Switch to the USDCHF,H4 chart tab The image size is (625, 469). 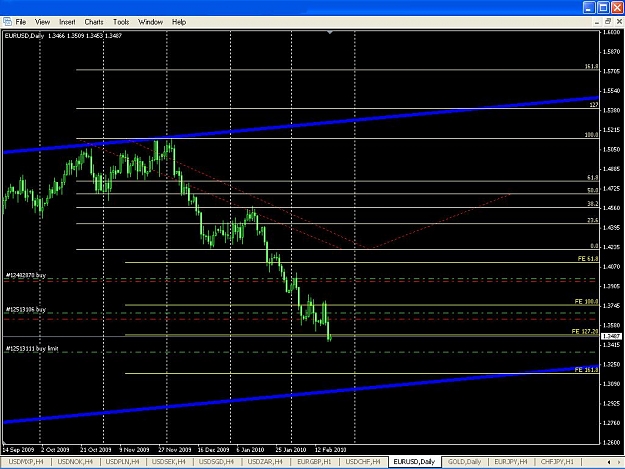point(363,462)
